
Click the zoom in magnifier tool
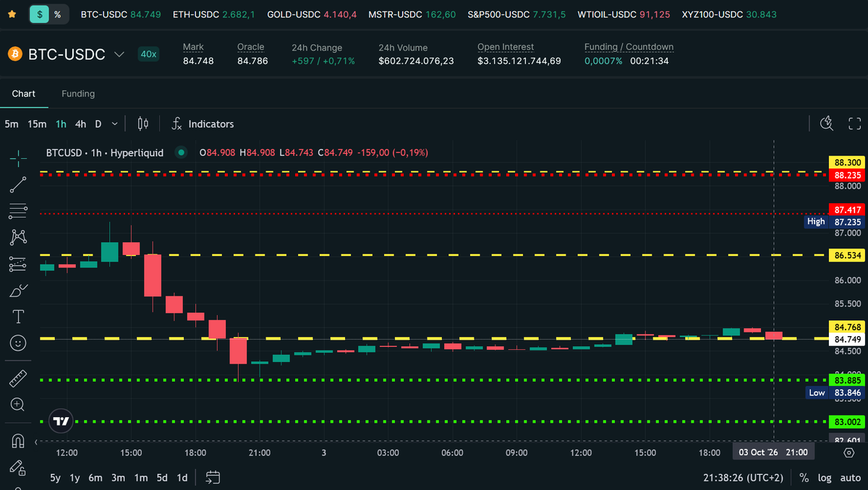pyautogui.click(x=18, y=405)
